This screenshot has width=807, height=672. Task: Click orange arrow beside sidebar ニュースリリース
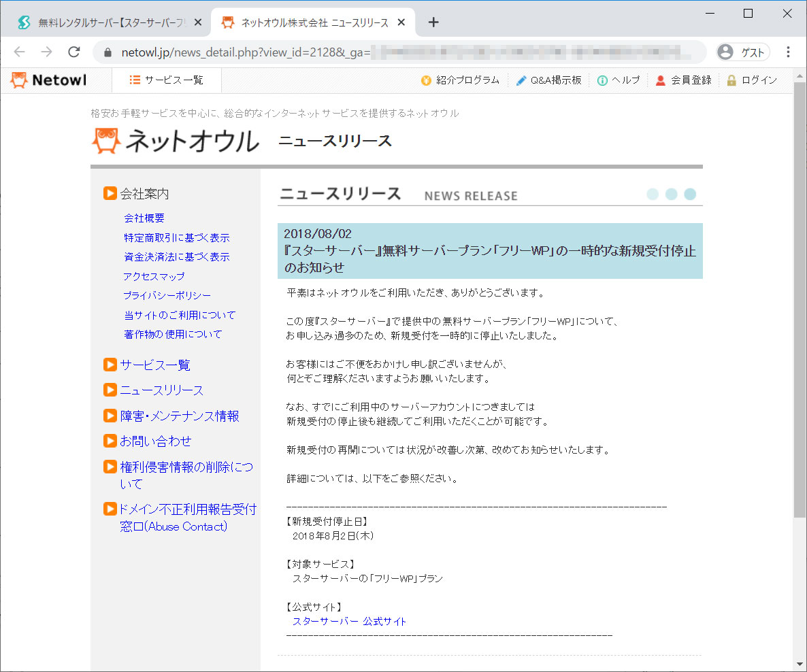110,390
